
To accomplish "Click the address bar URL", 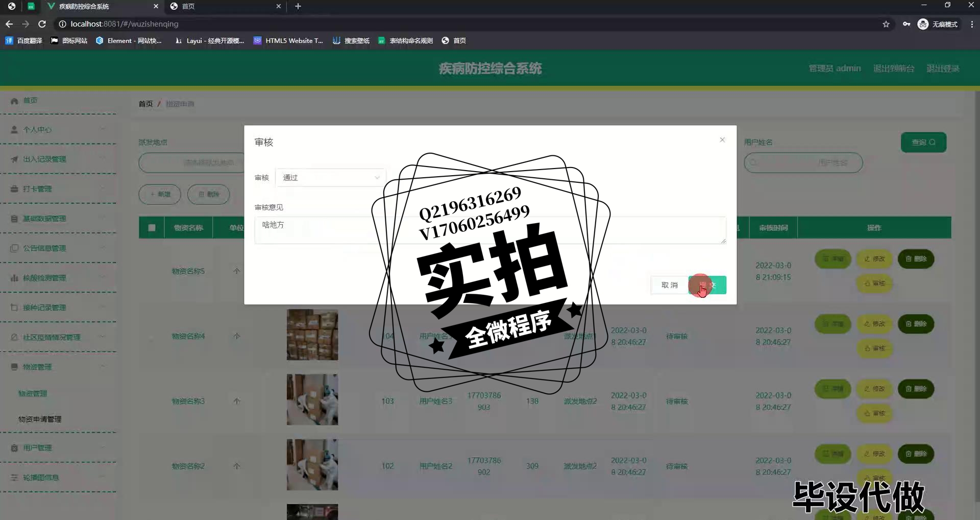I will (x=125, y=24).
